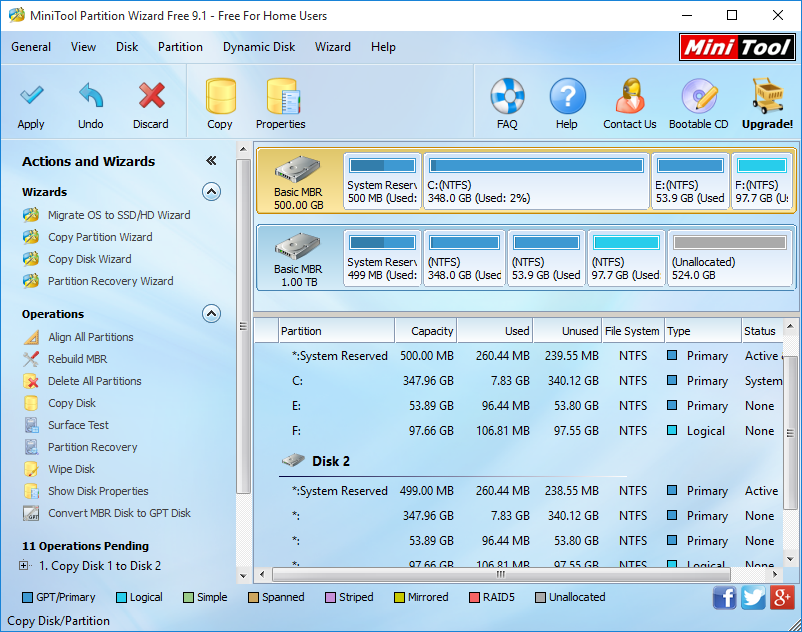Open the Properties toolbar icon
Image resolution: width=802 pixels, height=632 pixels.
pos(282,96)
